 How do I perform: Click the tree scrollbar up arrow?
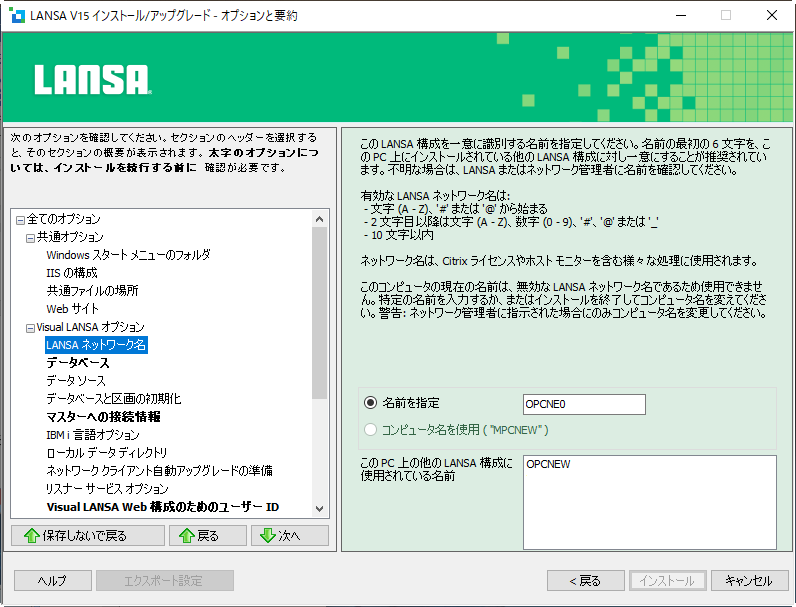[x=319, y=219]
